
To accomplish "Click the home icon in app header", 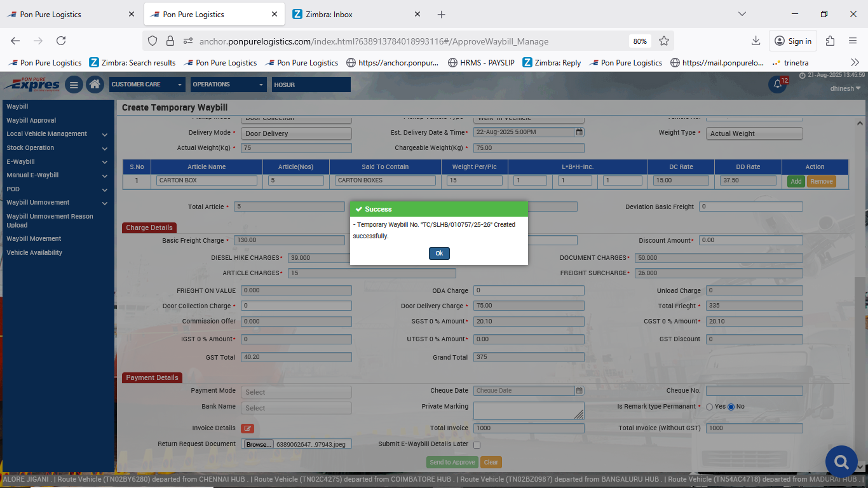I will 95,85.
